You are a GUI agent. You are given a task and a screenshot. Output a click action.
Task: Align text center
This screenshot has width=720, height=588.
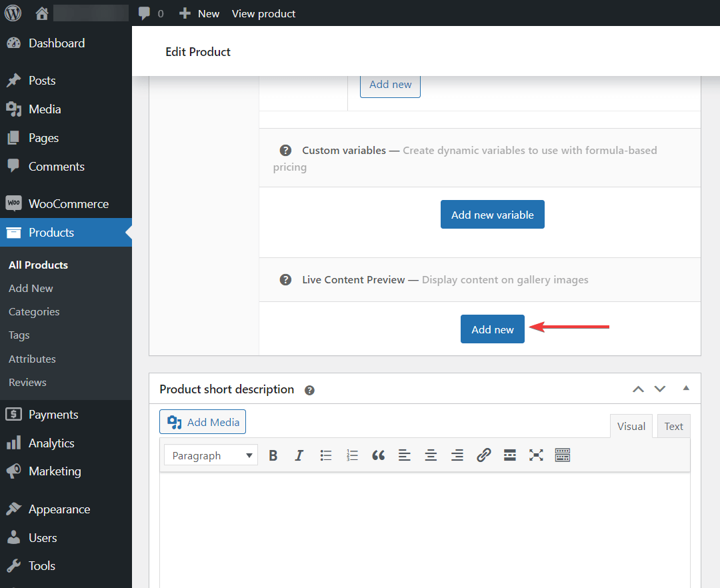point(431,455)
